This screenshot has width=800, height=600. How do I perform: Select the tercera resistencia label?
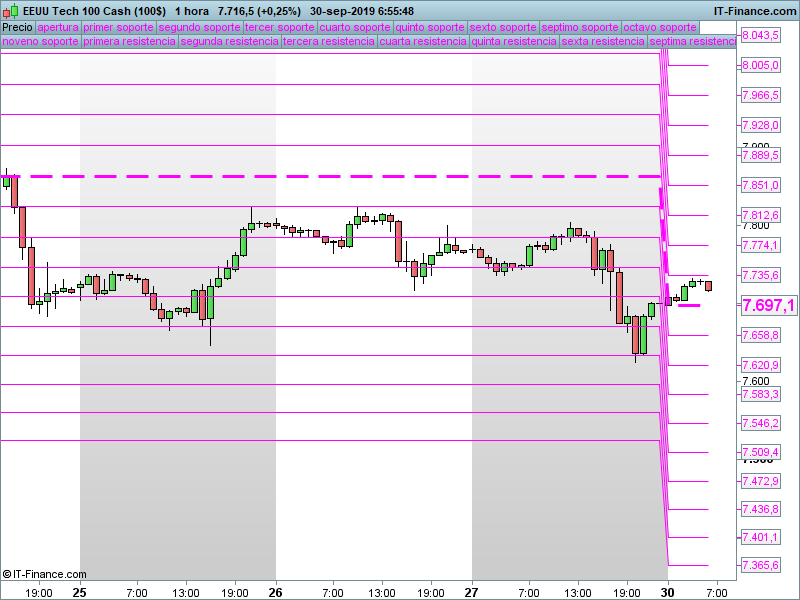329,41
